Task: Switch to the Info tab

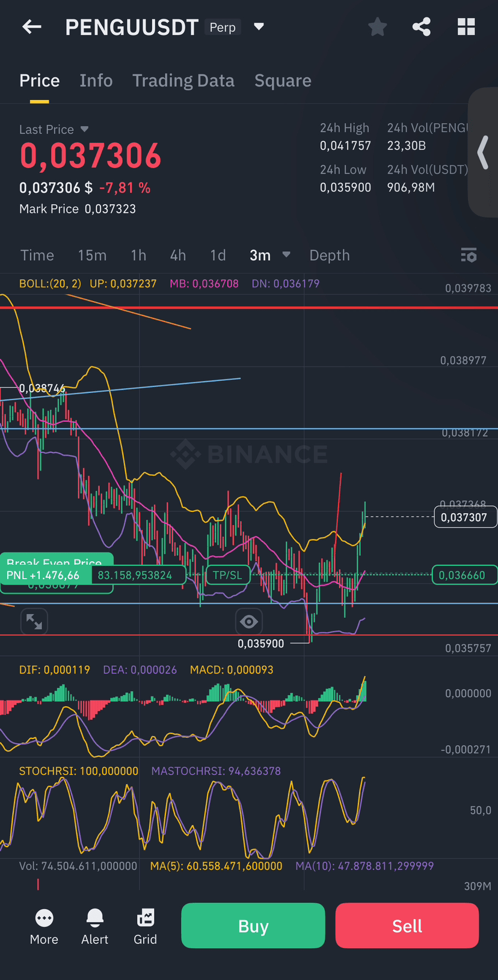Action: click(96, 81)
